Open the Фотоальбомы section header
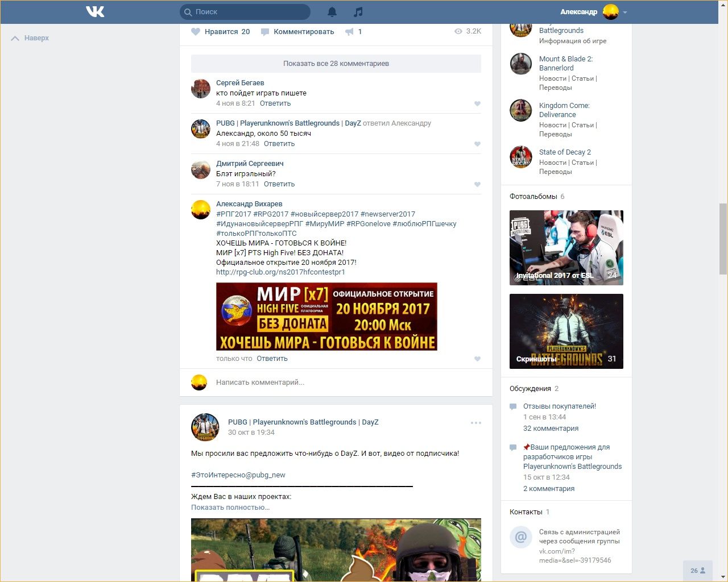The width and height of the screenshot is (728, 582). click(x=533, y=197)
